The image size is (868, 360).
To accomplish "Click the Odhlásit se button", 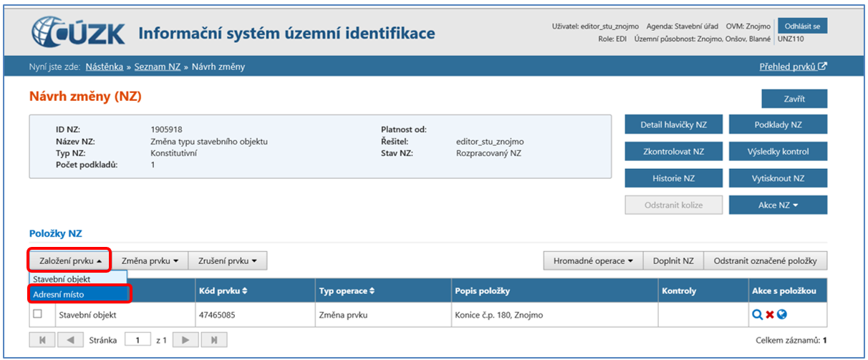I will (802, 26).
